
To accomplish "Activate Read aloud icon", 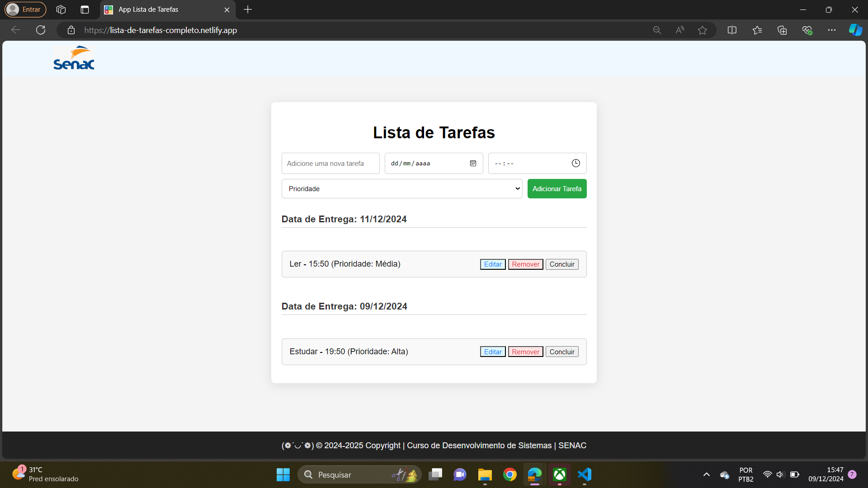I will tap(679, 30).
